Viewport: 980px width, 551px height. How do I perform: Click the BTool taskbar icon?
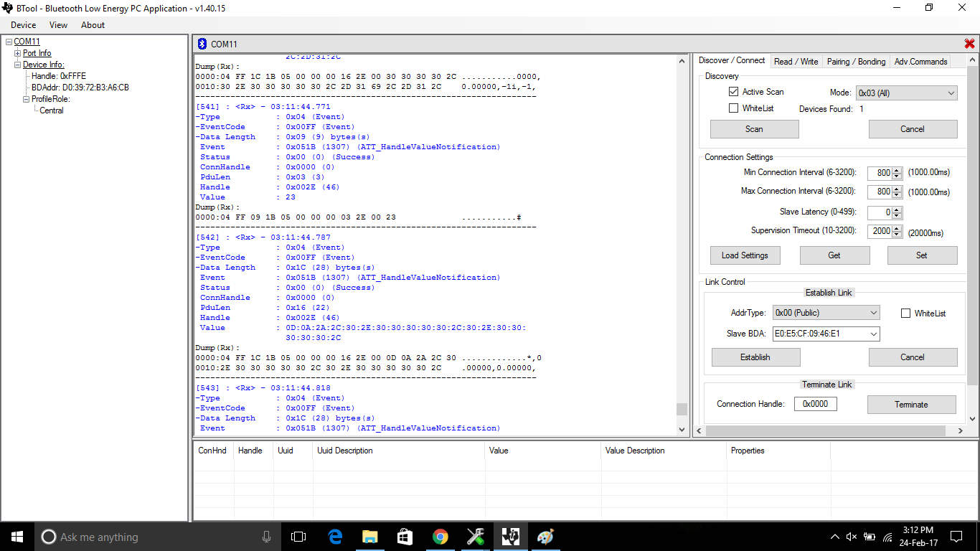tap(511, 537)
